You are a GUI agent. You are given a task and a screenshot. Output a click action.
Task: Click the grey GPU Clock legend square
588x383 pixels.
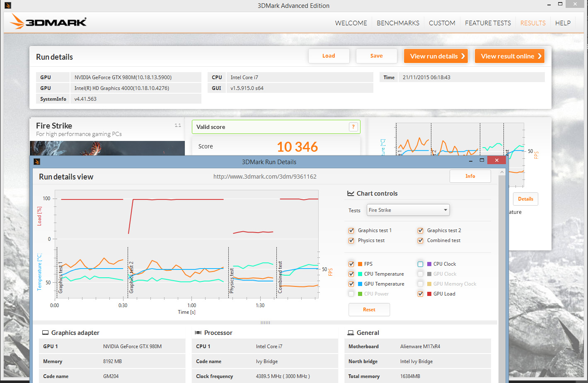click(x=429, y=274)
